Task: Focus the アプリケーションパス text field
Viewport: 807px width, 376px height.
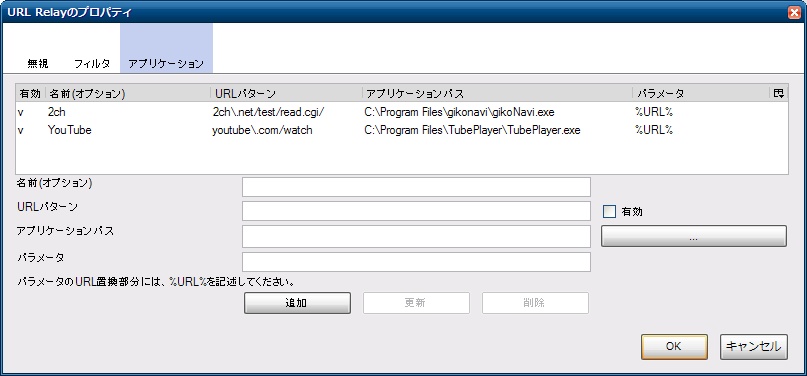Action: 416,236
